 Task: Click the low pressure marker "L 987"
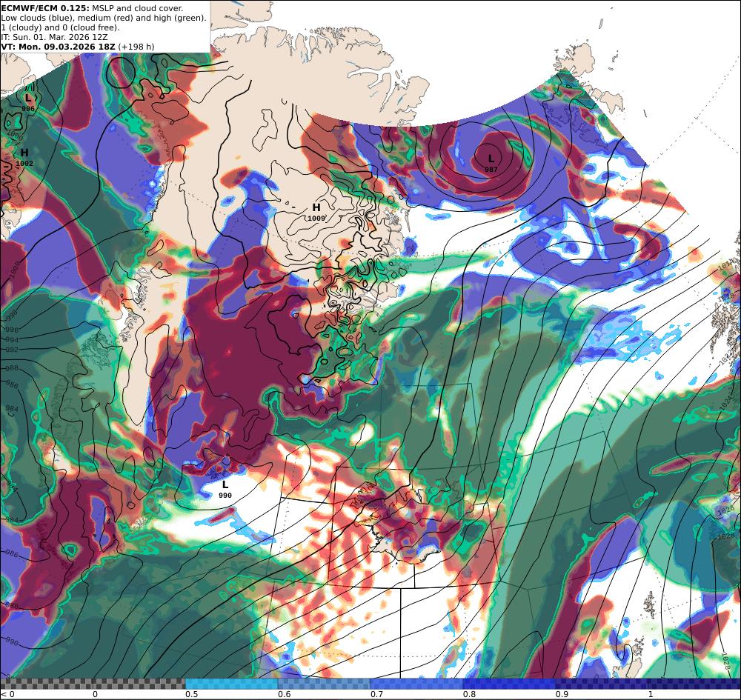491,163
